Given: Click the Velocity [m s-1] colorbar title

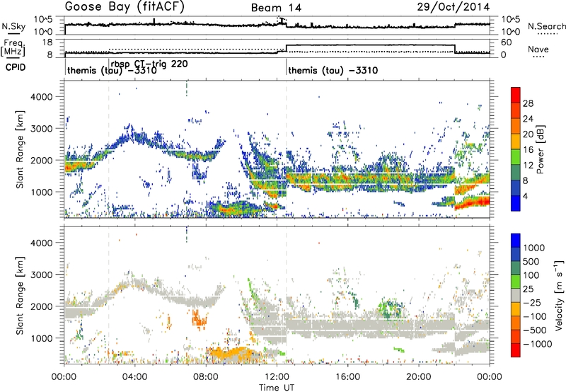Looking at the screenshot, I should coord(559,295).
